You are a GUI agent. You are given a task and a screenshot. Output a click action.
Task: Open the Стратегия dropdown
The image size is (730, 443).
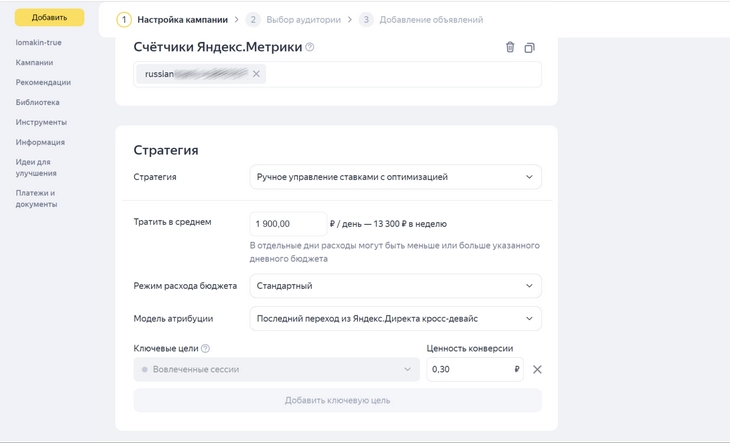click(395, 177)
